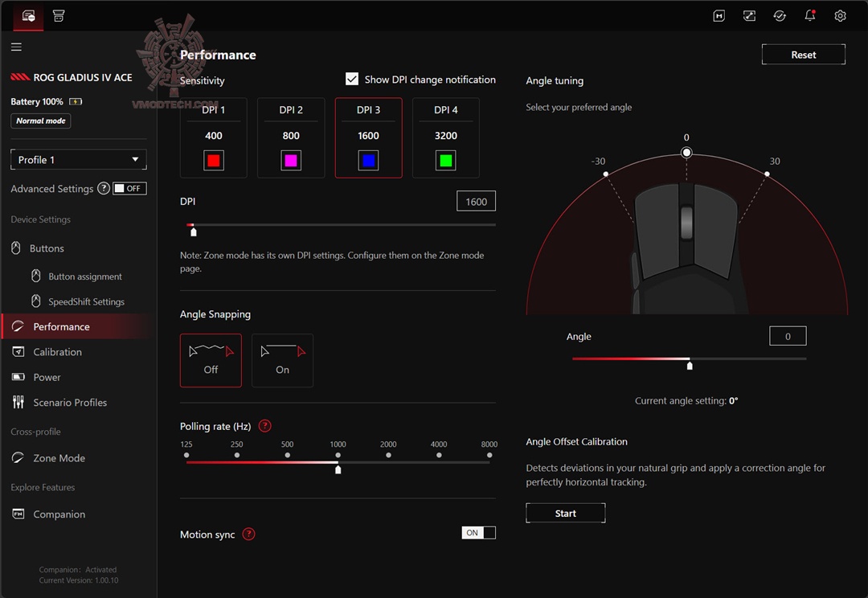This screenshot has width=868, height=598.
Task: Set polling rate to 4000 Hz dot
Action: pos(439,455)
